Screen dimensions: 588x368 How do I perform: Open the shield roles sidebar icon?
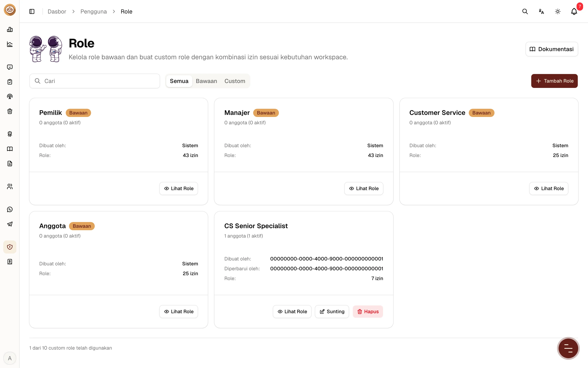coord(10,247)
